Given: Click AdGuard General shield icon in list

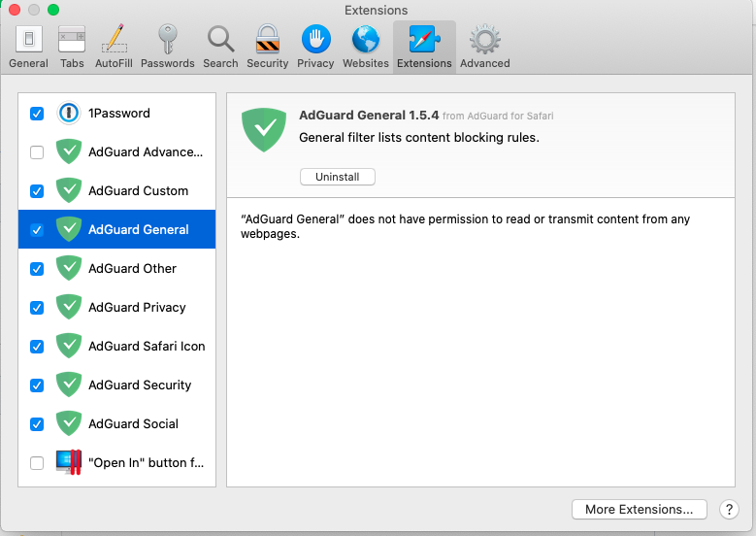Looking at the screenshot, I should (x=69, y=230).
